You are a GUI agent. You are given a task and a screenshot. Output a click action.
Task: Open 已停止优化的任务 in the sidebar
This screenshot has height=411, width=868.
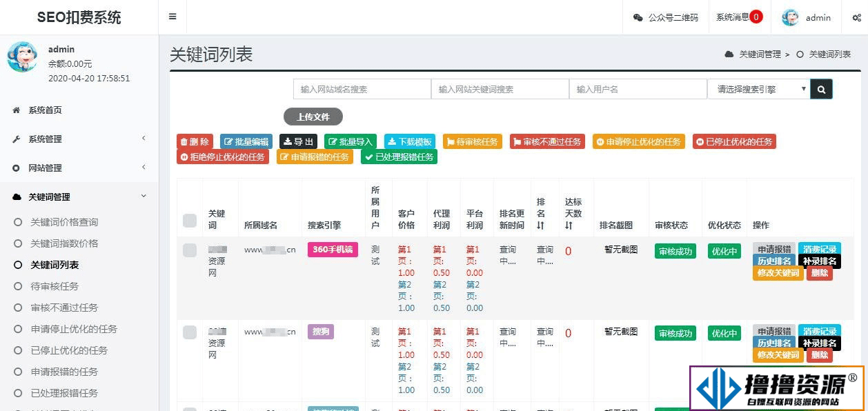69,350
